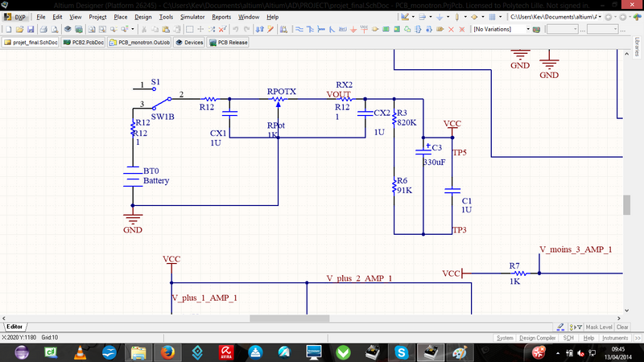Image resolution: width=644 pixels, height=362 pixels.
Task: Place a VCC power port
Action: click(365, 29)
